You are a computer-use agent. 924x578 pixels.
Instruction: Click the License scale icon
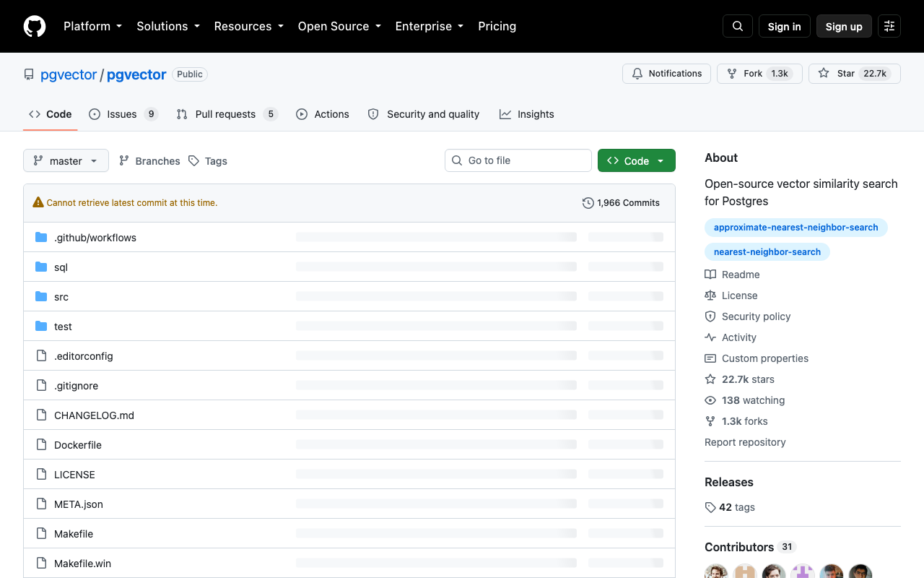pyautogui.click(x=710, y=296)
